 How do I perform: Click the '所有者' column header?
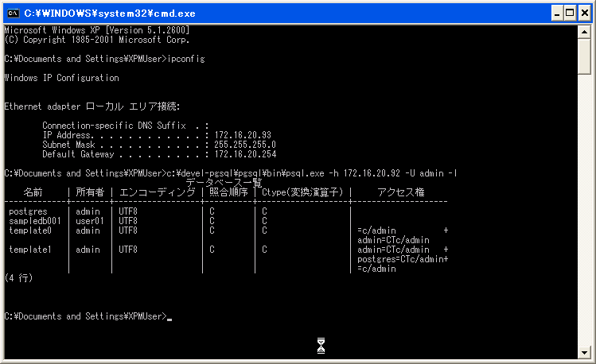(90, 192)
